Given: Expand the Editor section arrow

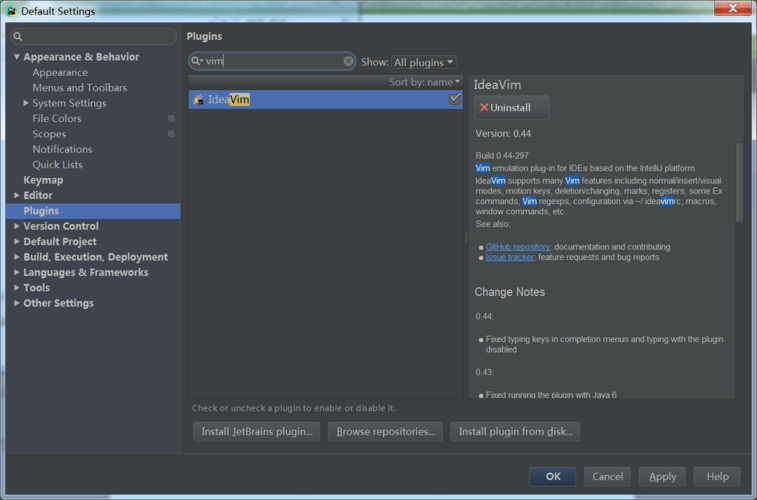Looking at the screenshot, I should point(16,195).
